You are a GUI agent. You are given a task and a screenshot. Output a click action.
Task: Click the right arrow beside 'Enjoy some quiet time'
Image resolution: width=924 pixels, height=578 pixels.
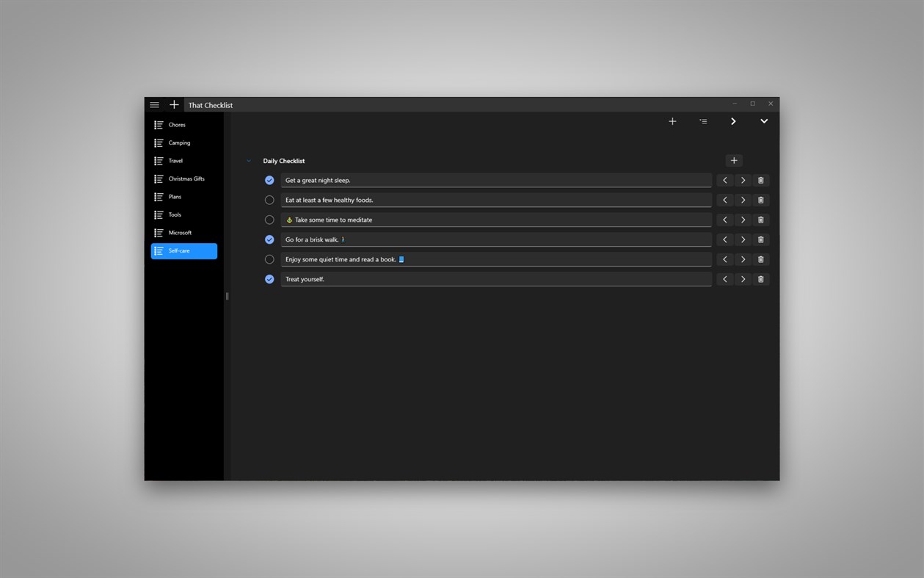[x=743, y=259]
